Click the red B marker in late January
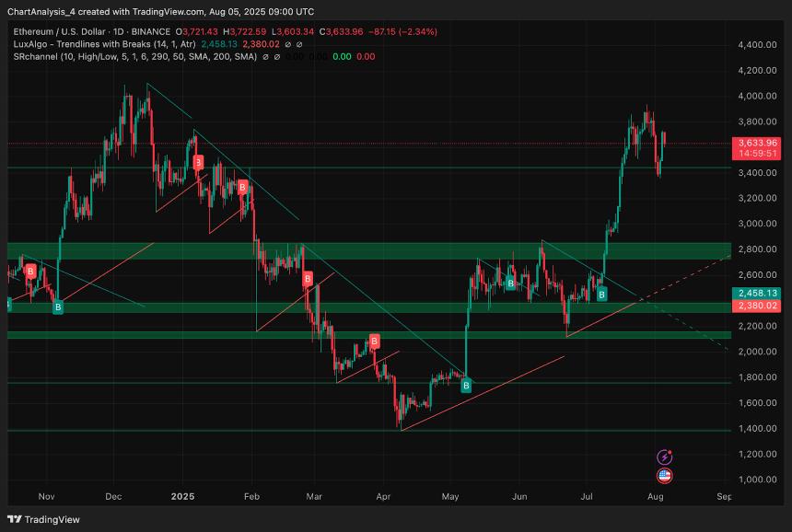Viewport: 792px width, 532px height. 243,187
